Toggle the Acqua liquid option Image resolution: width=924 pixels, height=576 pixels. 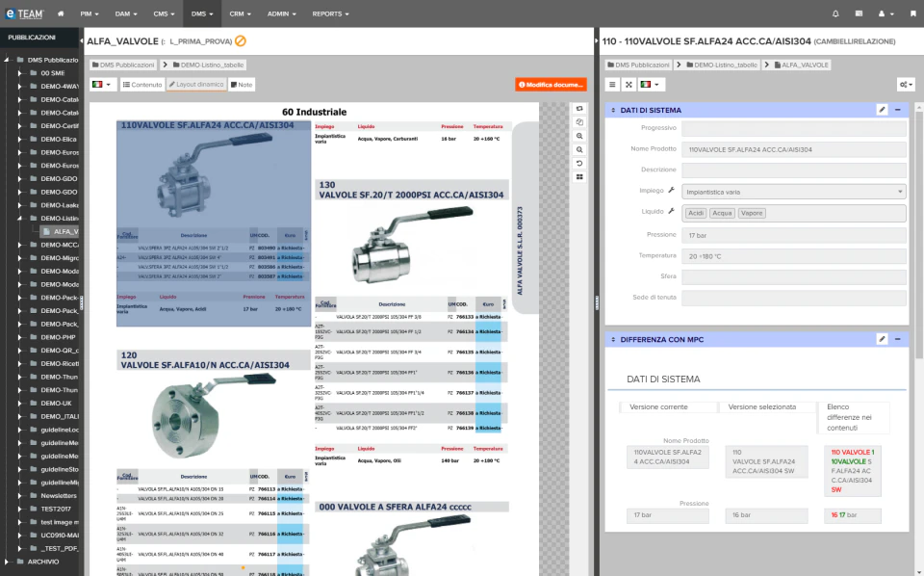click(x=723, y=213)
